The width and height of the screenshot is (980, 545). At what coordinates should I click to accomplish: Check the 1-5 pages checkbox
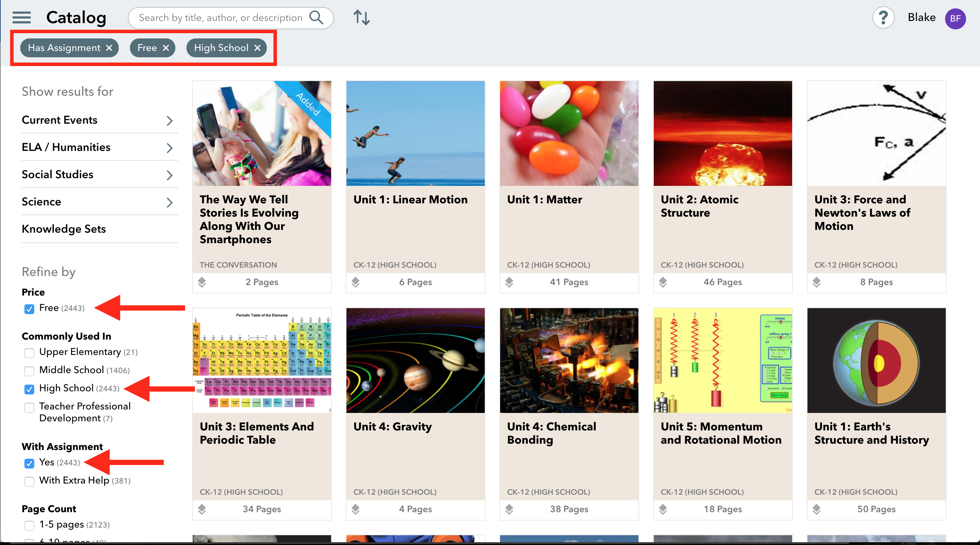point(29,525)
